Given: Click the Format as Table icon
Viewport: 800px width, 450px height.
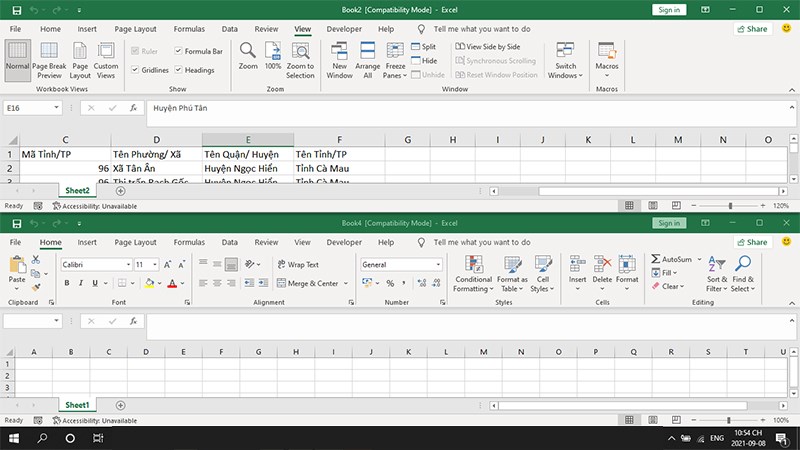Looking at the screenshot, I should (x=512, y=264).
